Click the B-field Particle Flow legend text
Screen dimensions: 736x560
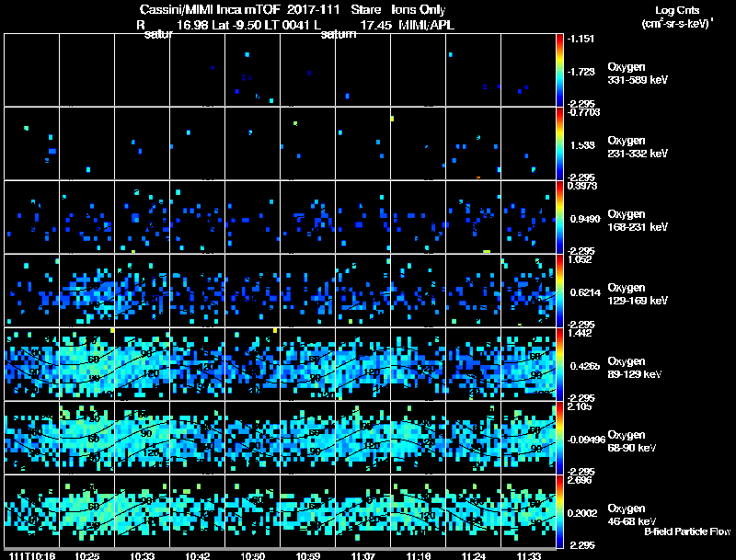tap(687, 531)
